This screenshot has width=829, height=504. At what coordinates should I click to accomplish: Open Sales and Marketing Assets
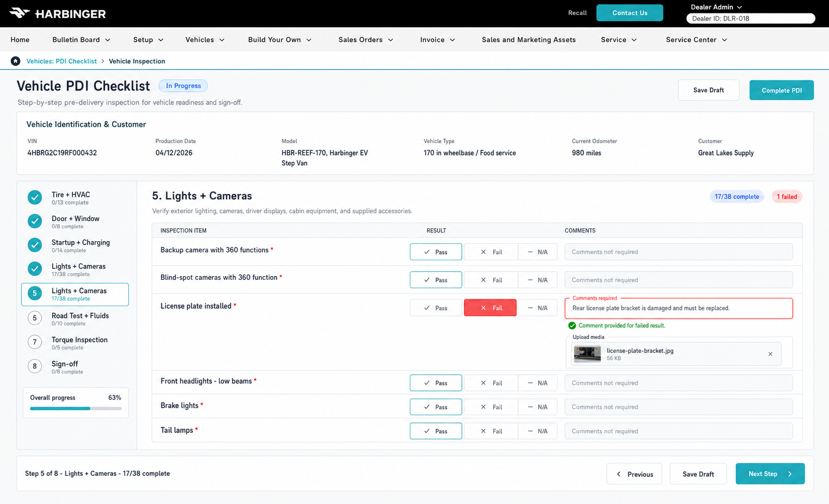tap(528, 40)
